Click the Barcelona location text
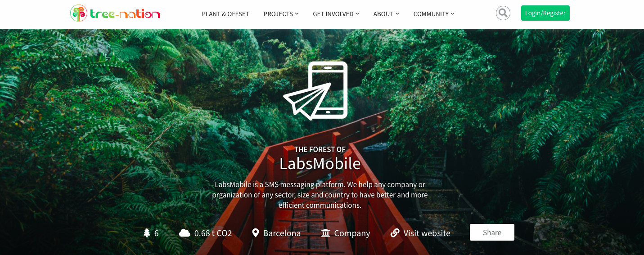The image size is (644, 255). [282, 233]
